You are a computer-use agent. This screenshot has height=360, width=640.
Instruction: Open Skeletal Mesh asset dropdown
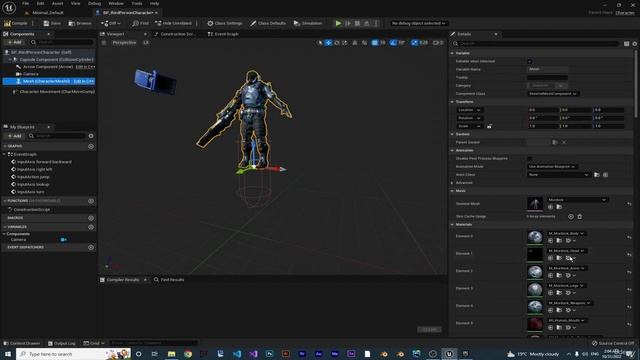click(577, 200)
